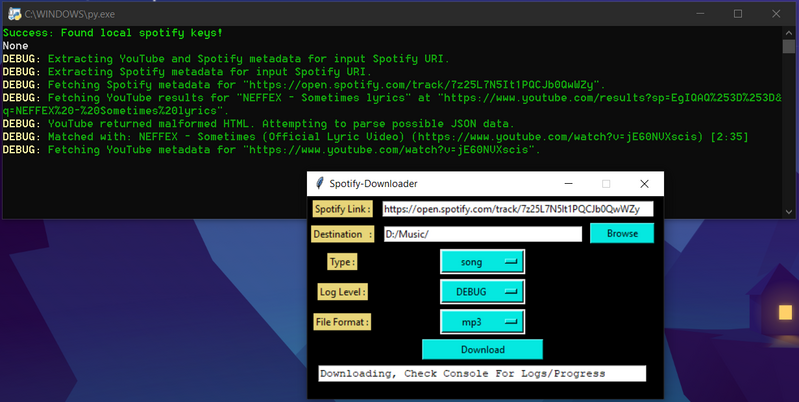Click console line 'Extracting YouTube and Spotify metadata'
The height and width of the screenshot is (402, 799).
226,59
